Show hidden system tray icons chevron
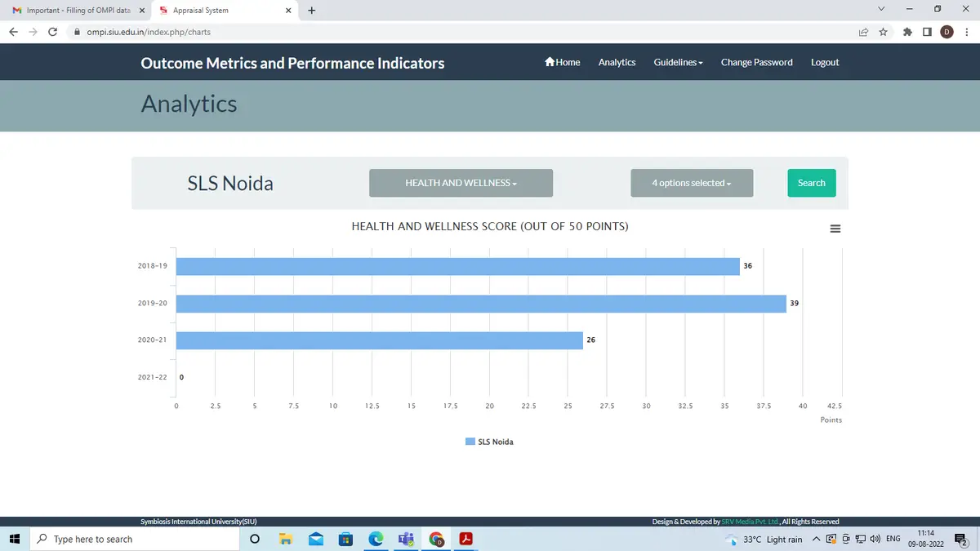Image resolution: width=980 pixels, height=551 pixels. pyautogui.click(x=816, y=539)
